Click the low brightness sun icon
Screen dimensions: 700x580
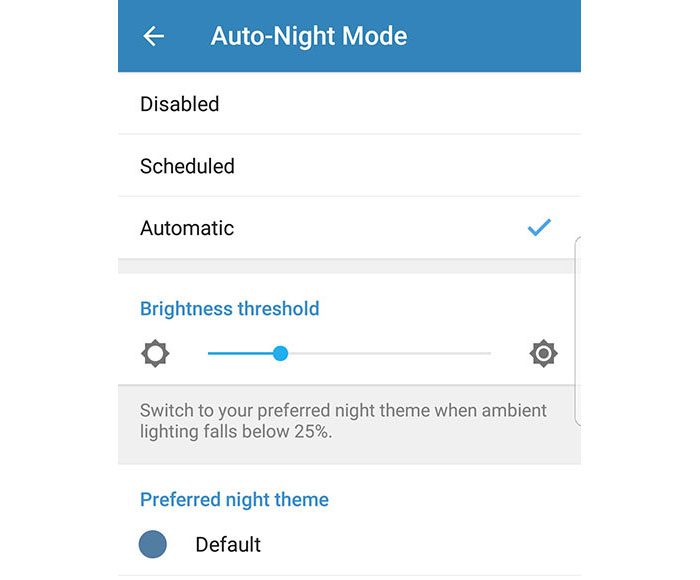(x=155, y=353)
